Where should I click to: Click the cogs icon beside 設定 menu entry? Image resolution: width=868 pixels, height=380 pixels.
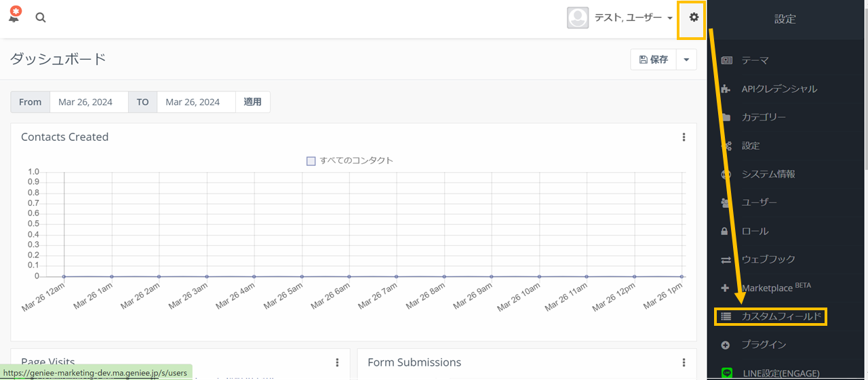pos(726,146)
